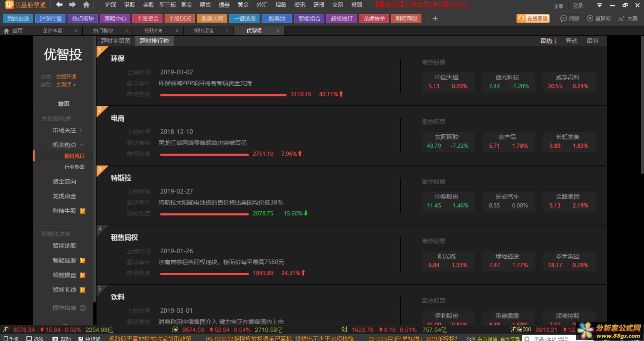Screen dimensions: 644x341
Task: Open 大赛 competition chart
Action: [x=628, y=18]
